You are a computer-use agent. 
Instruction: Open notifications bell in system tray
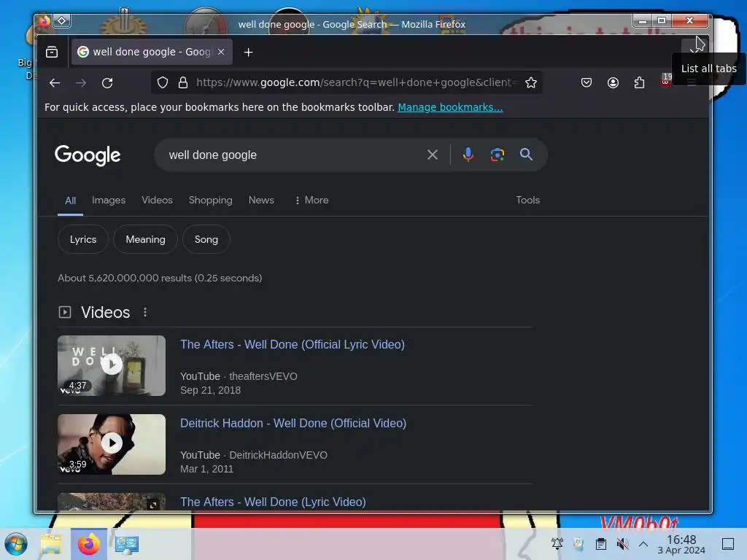click(557, 543)
